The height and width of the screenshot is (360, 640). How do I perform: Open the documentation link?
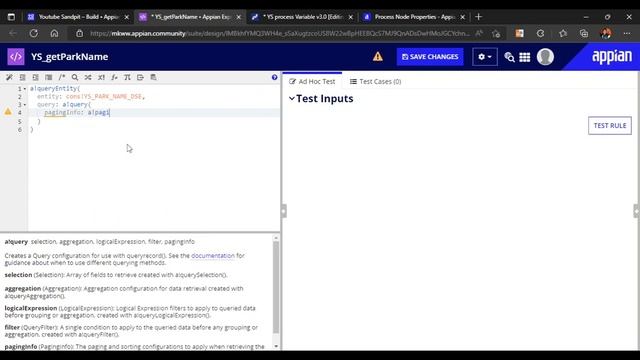213,256
